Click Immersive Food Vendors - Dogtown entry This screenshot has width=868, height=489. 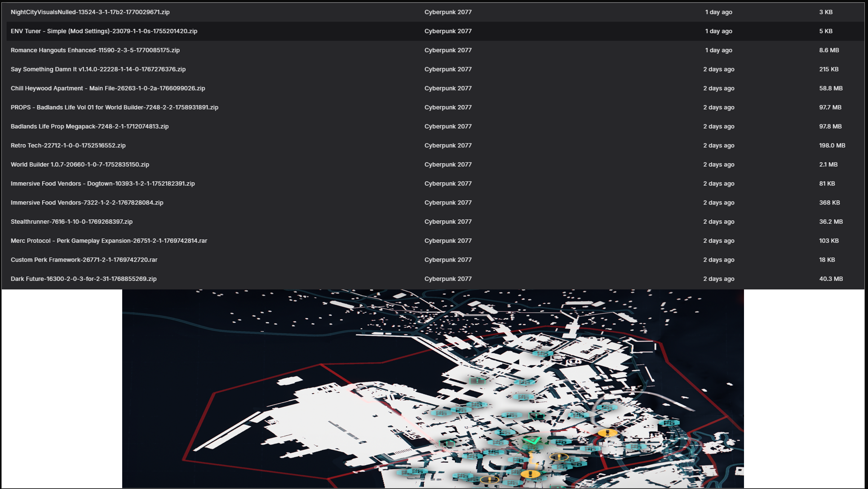(102, 184)
